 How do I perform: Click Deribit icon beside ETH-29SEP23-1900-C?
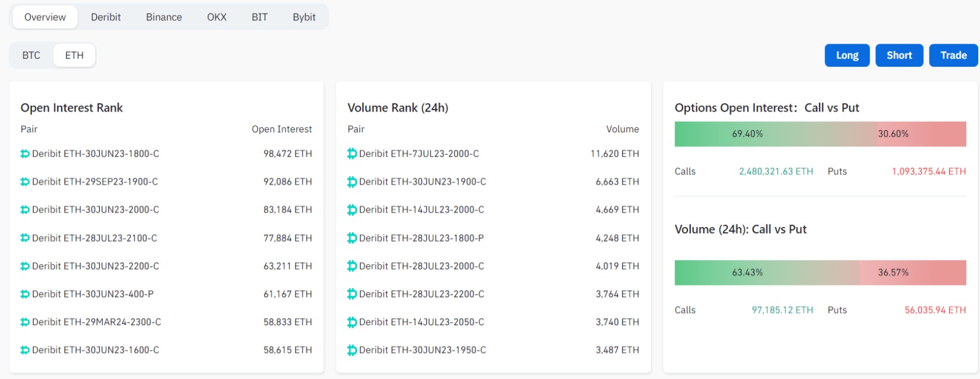pyautogui.click(x=25, y=182)
